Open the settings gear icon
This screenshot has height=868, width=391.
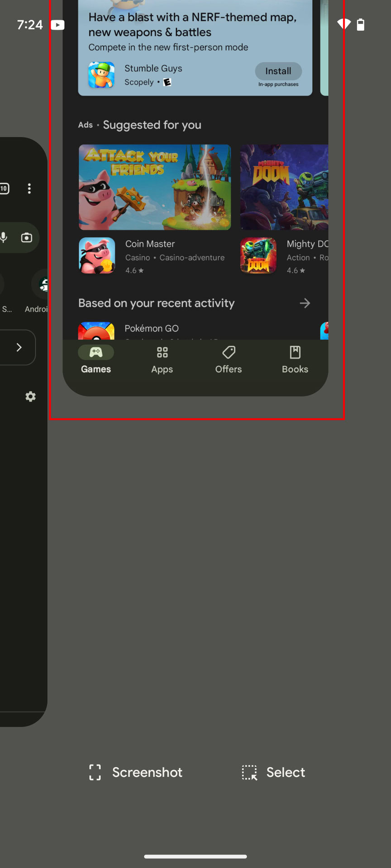(30, 396)
